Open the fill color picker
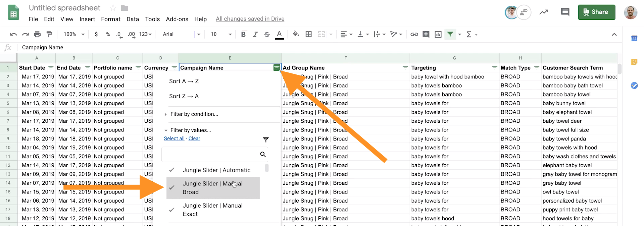Viewport: 644px width, 226px height. (x=296, y=34)
